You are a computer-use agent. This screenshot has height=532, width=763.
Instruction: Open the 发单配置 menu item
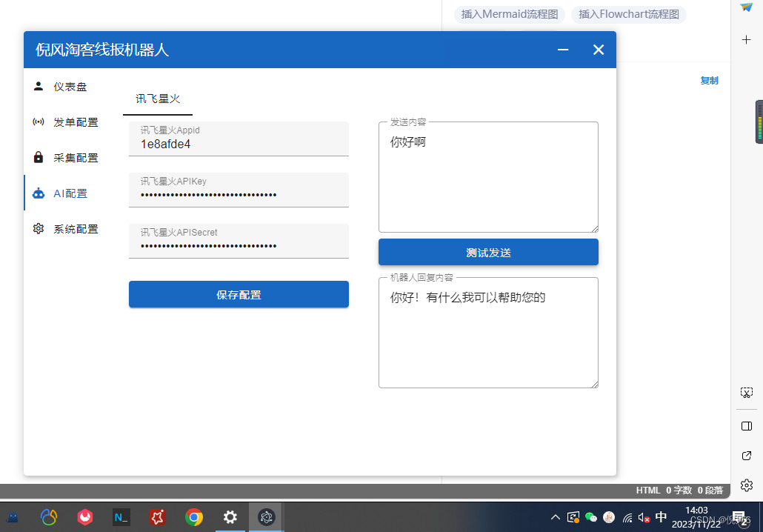[x=70, y=122]
